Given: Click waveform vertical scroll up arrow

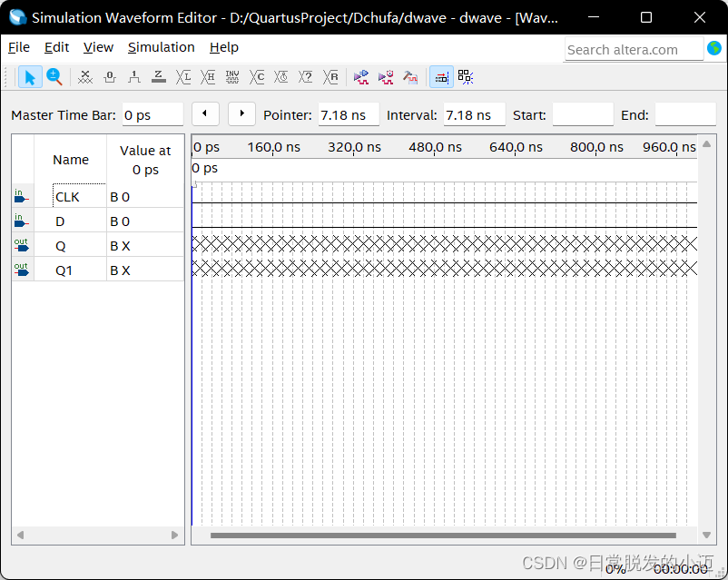Looking at the screenshot, I should coord(706,144).
